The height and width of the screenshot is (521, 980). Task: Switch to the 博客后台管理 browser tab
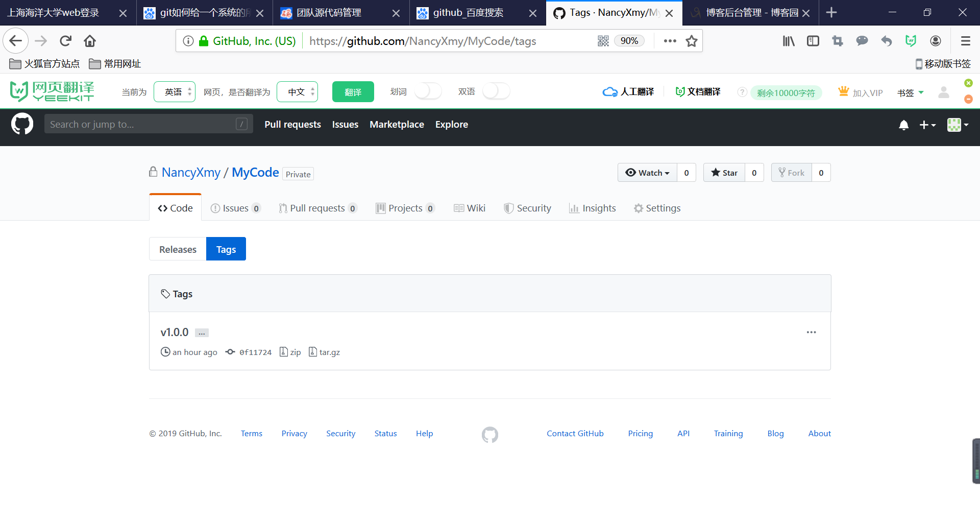pyautogui.click(x=750, y=13)
